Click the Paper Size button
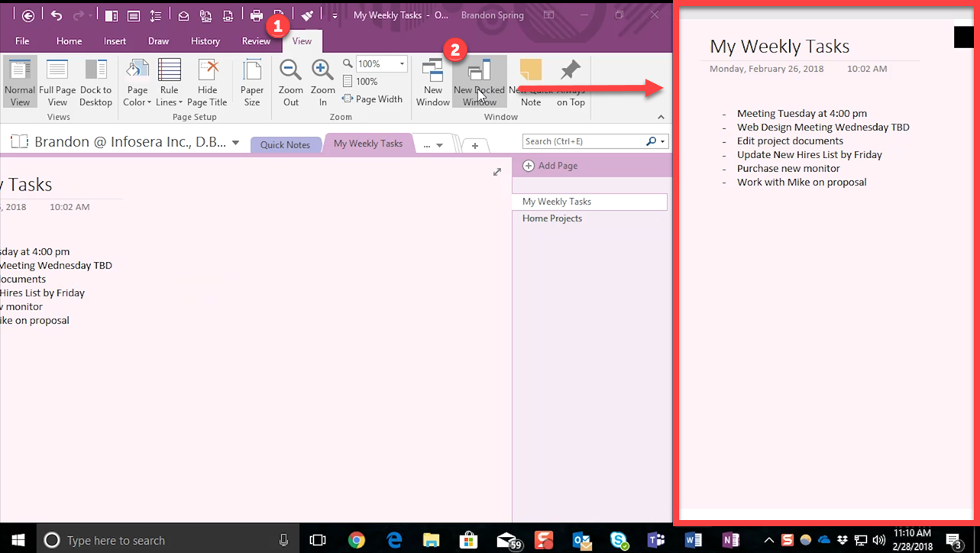Screen dimensions: 980x553 pos(252,82)
